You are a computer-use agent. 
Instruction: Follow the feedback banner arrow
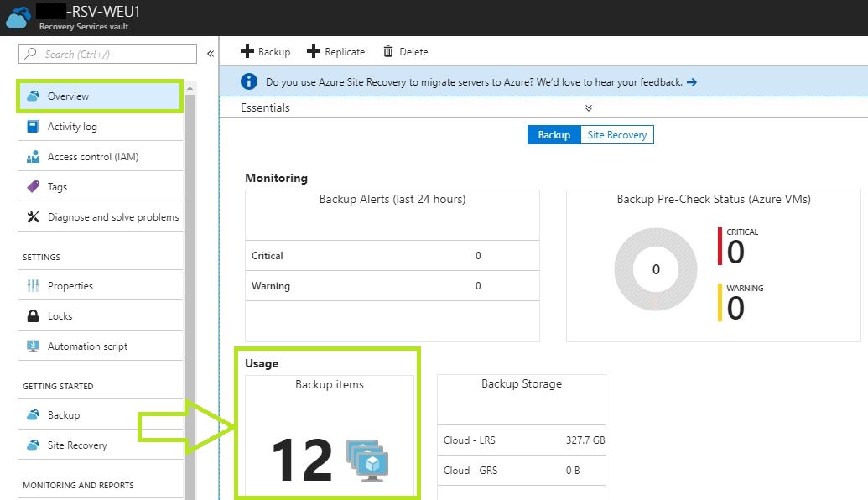pyautogui.click(x=691, y=82)
